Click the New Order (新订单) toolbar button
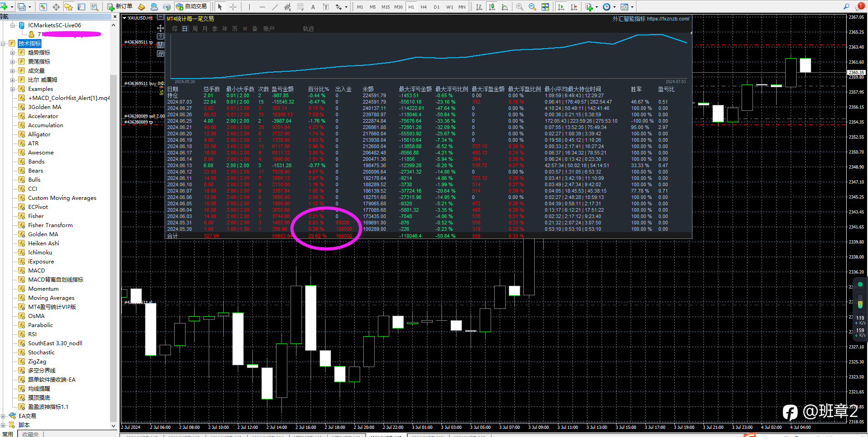868x437 pixels. click(x=120, y=6)
